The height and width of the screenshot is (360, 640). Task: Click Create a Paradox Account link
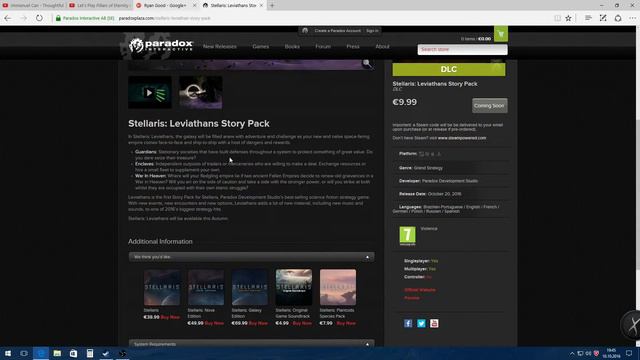(338, 31)
